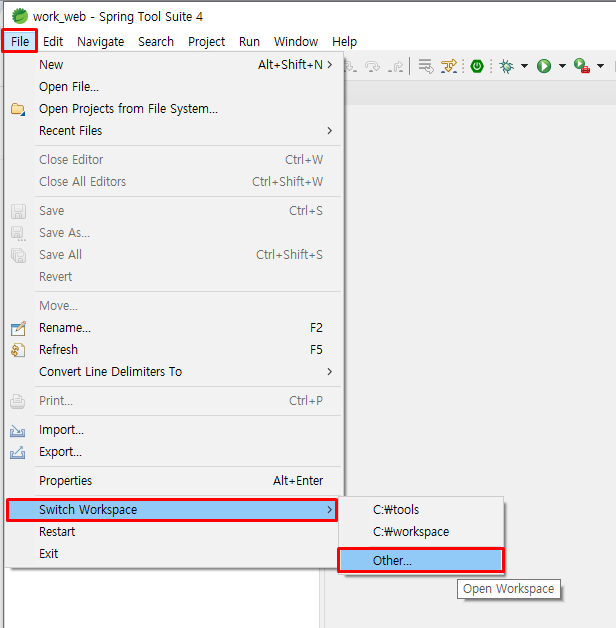Click the Rename pencil icon
This screenshot has height=628, width=616.
point(18,328)
